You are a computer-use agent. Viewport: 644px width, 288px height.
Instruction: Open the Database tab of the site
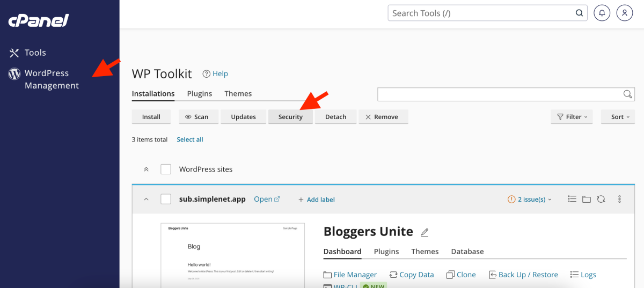point(467,252)
